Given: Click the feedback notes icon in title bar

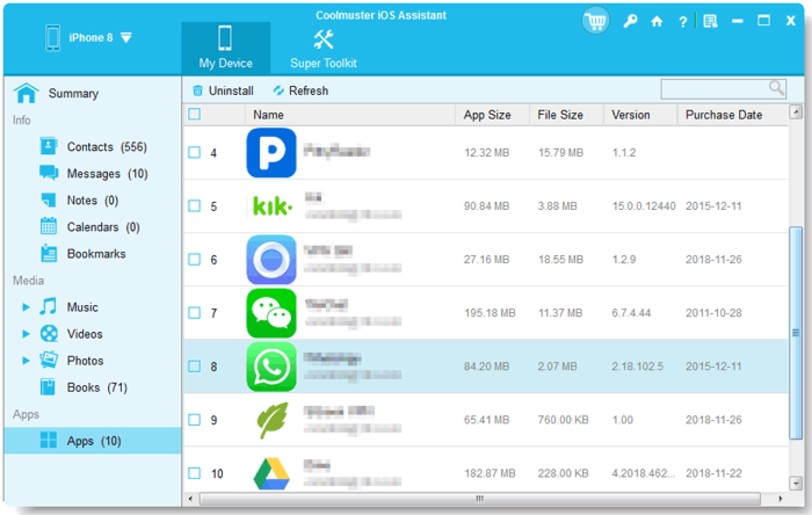Looking at the screenshot, I should [x=710, y=22].
